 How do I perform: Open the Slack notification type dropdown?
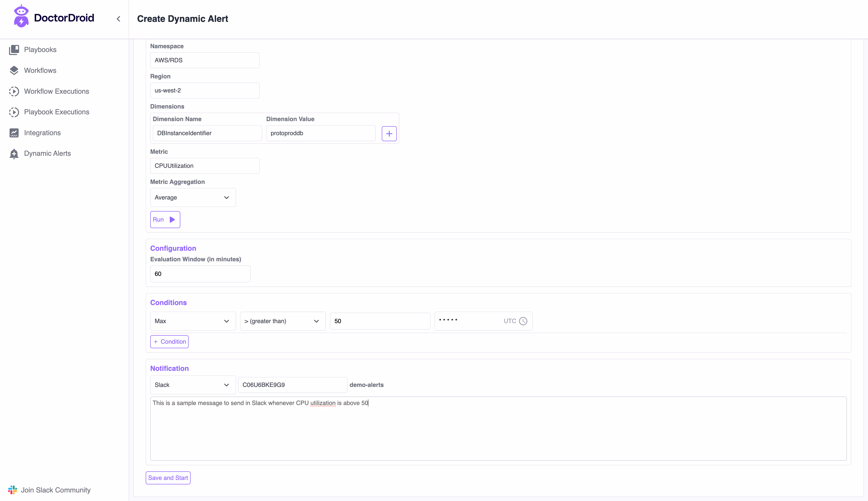pos(193,385)
